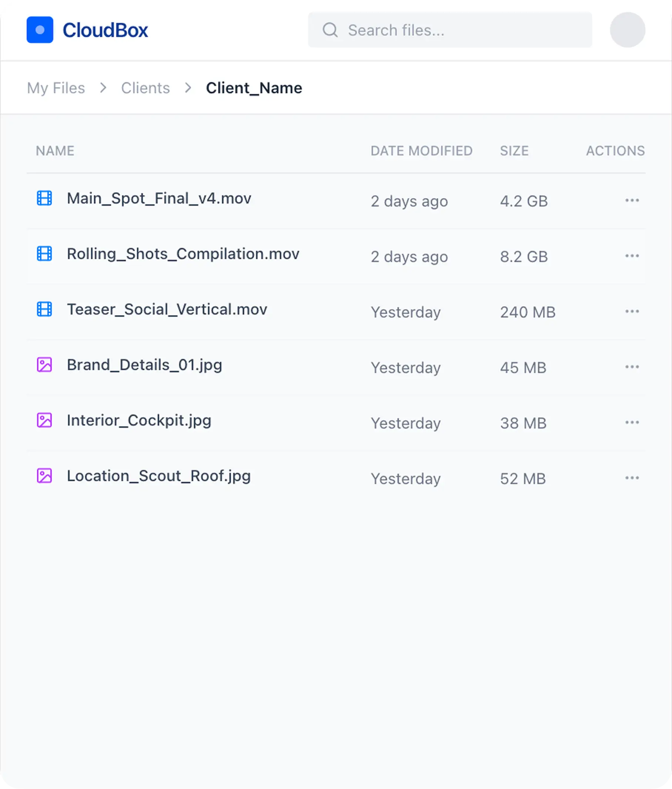
Task: Go to Clients breadcrumb
Action: tap(145, 88)
